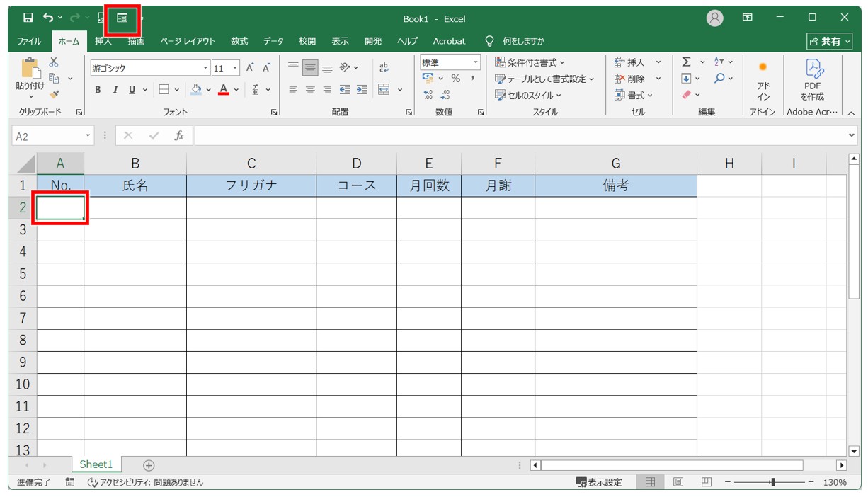This screenshot has height=497, width=868.
Task: Switch to Page Break Preview in status bar
Action: (706, 482)
